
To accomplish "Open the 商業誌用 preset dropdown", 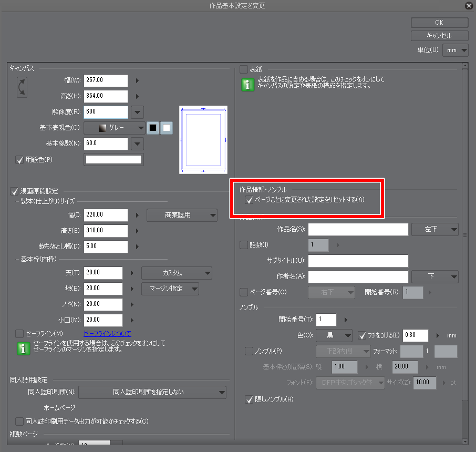I will tap(182, 215).
